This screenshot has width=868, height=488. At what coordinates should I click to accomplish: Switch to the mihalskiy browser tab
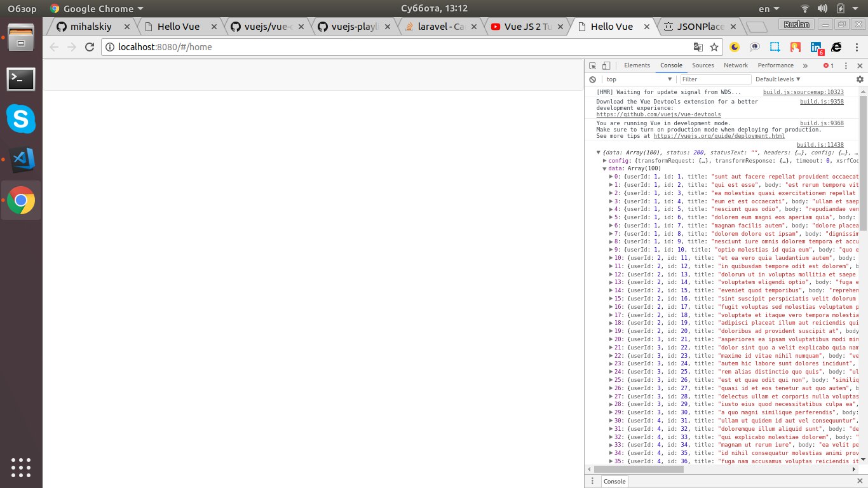coord(91,27)
